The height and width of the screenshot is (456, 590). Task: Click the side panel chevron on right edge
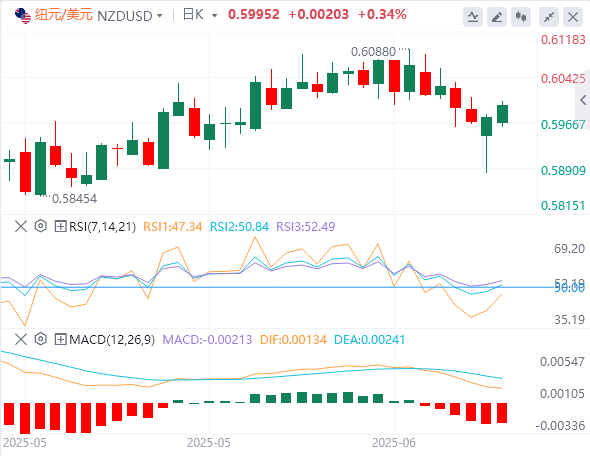[583, 100]
